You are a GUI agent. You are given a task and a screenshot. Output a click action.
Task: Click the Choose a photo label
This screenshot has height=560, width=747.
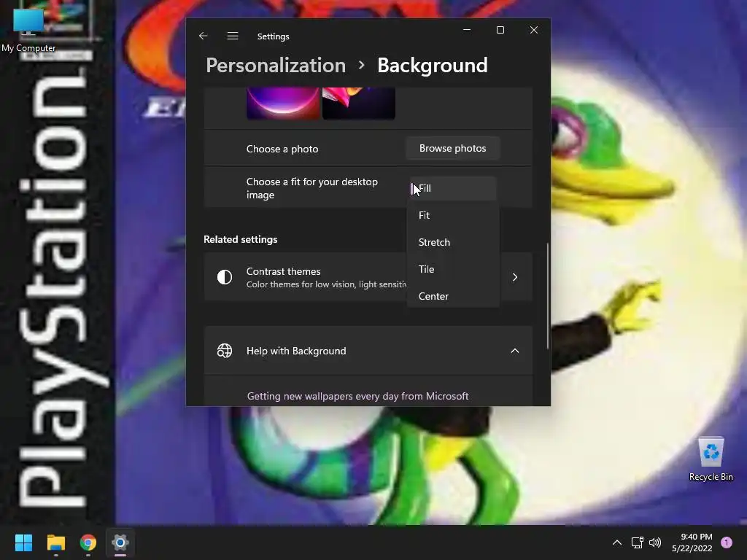(x=282, y=149)
